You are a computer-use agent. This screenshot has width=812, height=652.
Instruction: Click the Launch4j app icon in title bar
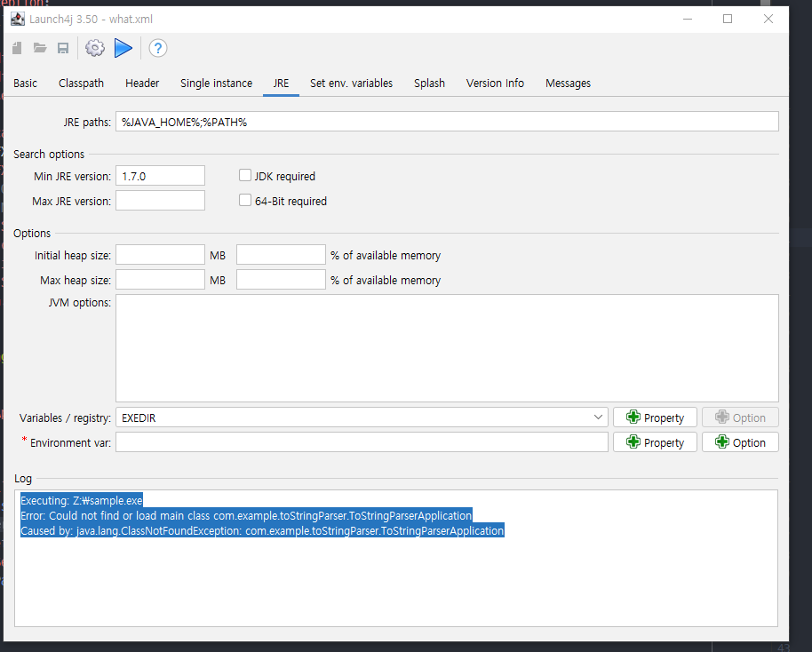pos(18,20)
